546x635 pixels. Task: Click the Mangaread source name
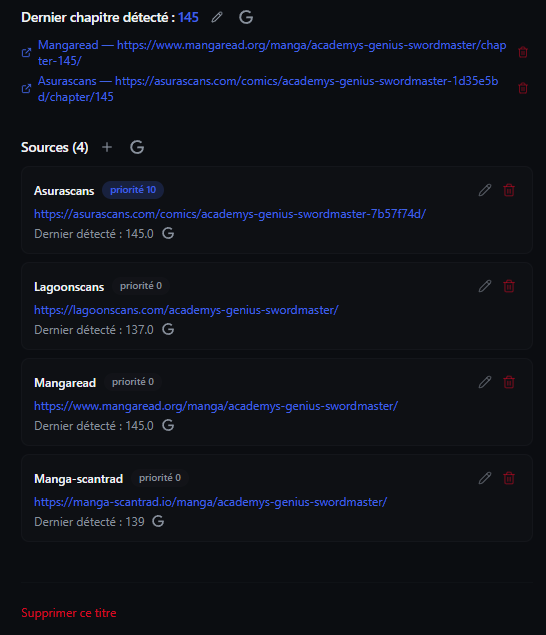tap(65, 383)
